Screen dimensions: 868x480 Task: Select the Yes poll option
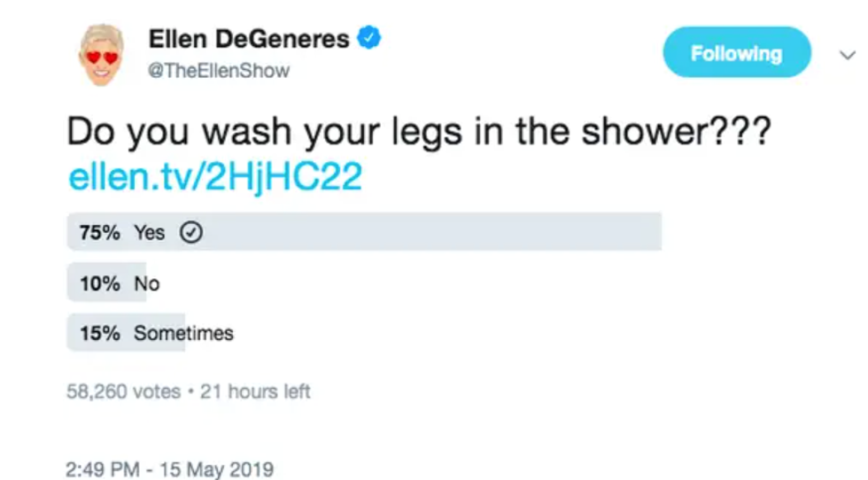[150, 232]
